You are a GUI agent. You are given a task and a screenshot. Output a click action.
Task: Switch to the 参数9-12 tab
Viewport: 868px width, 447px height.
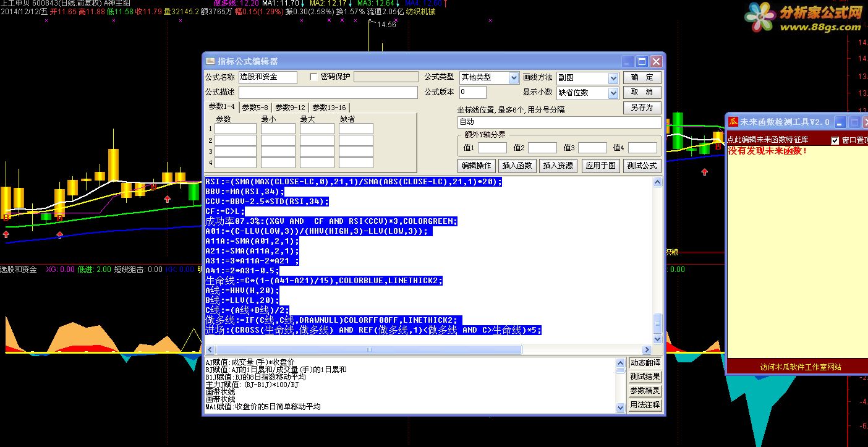[290, 107]
